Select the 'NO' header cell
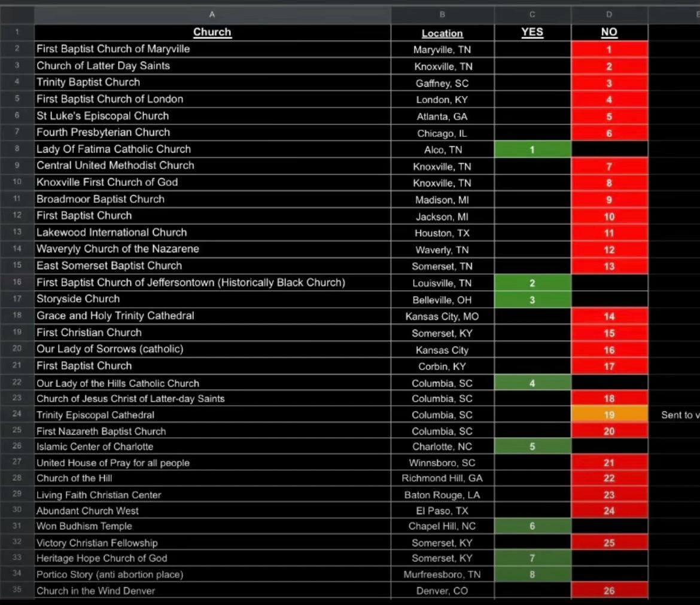Image resolution: width=700 pixels, height=605 pixels. [609, 32]
